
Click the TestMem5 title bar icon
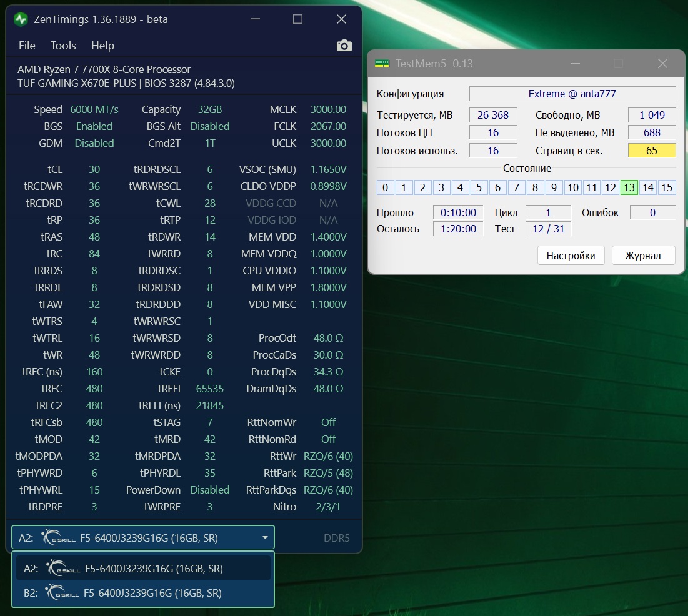tap(381, 64)
